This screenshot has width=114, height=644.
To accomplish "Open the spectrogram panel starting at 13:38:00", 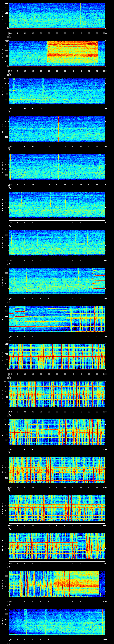I will (57, 546).
